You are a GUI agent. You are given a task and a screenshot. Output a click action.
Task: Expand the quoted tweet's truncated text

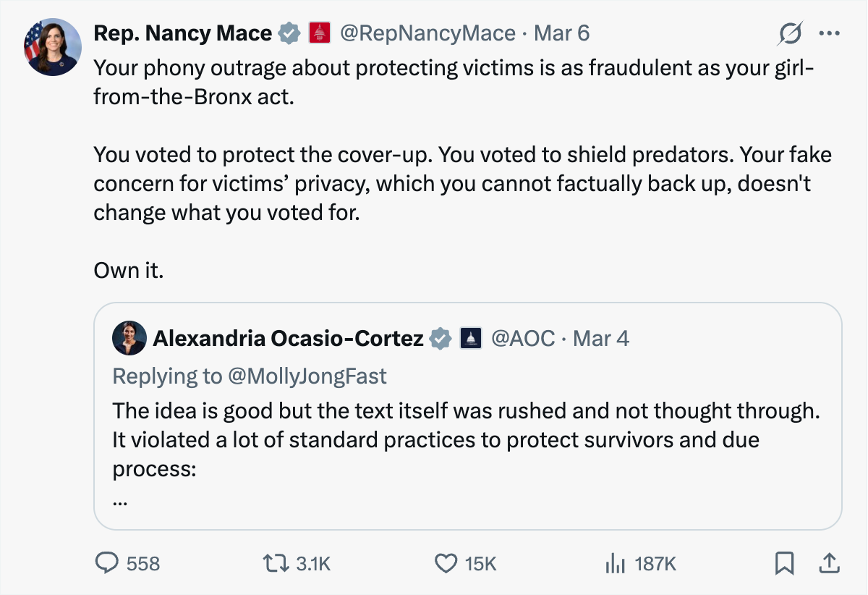[x=121, y=500]
